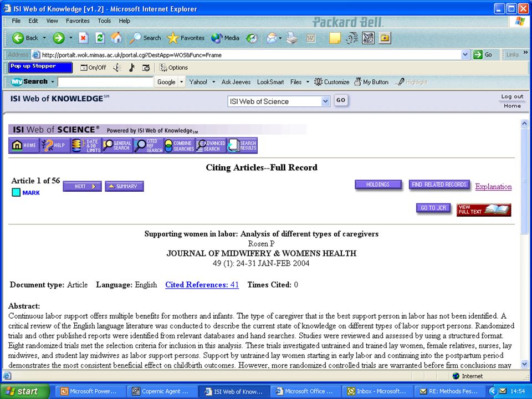Go back with the Back arrow icon

coord(18,38)
